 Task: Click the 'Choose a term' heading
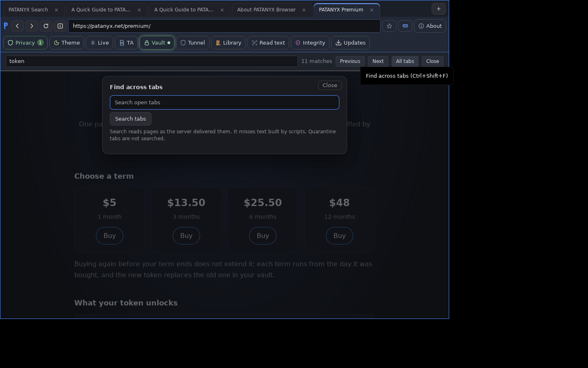pyautogui.click(x=104, y=176)
